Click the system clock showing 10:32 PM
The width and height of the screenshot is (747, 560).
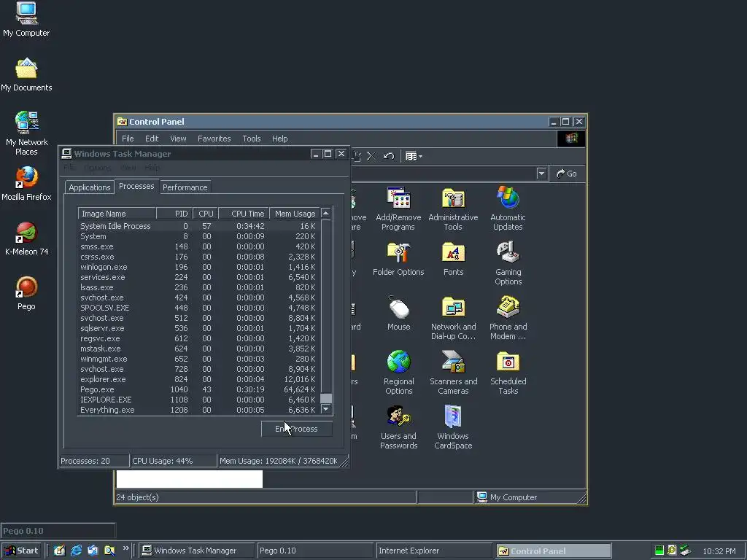(719, 551)
